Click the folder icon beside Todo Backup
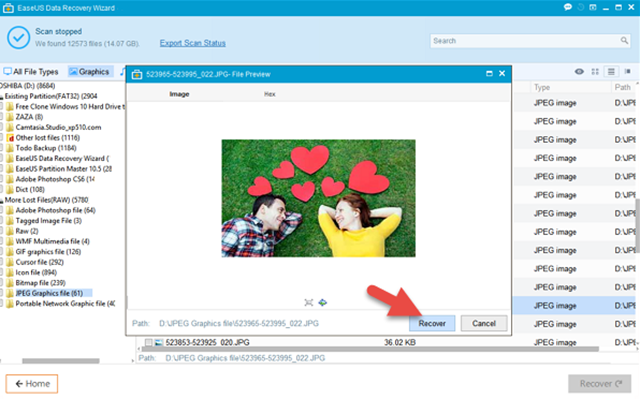Image resolution: width=640 pixels, height=399 pixels. tap(10, 148)
